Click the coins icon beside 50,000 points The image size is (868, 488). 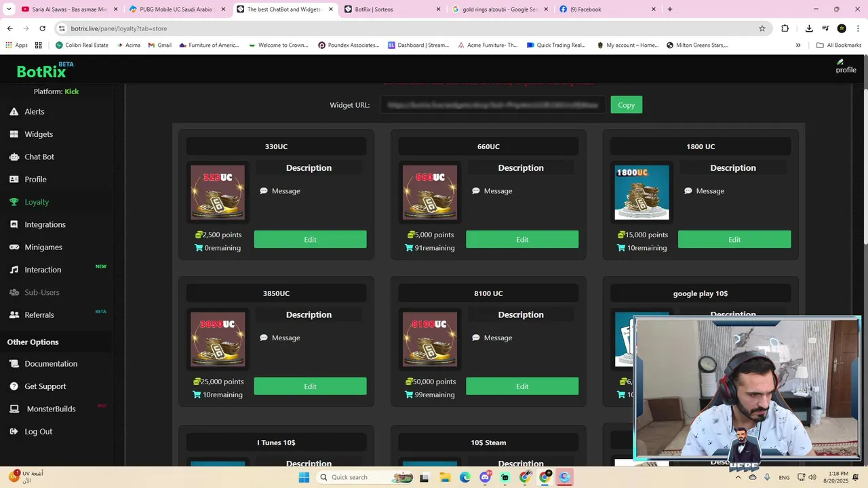tap(410, 382)
